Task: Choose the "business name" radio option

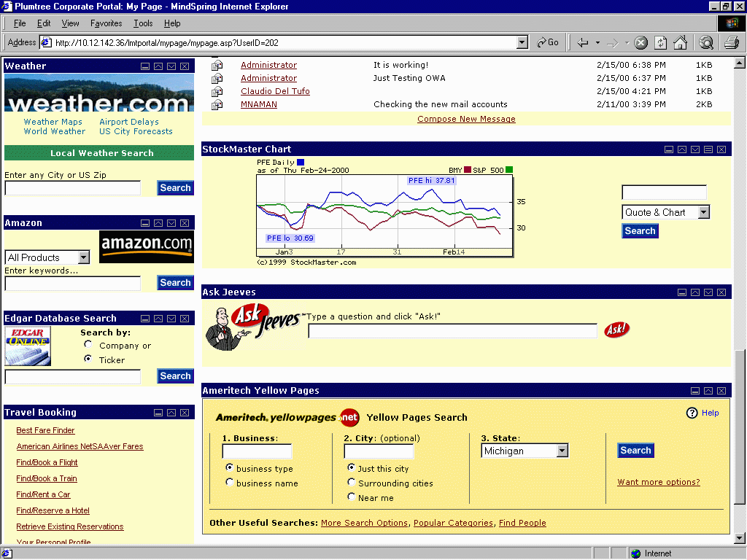Action: [x=230, y=482]
